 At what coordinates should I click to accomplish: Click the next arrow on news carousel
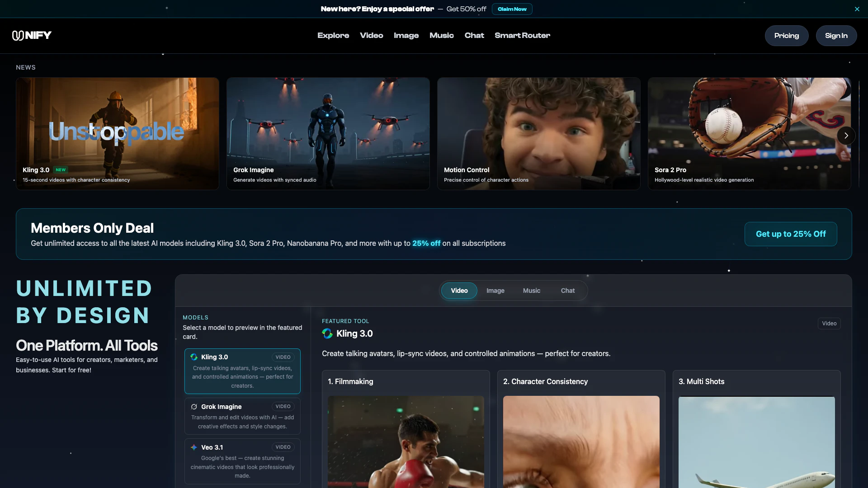[846, 136]
